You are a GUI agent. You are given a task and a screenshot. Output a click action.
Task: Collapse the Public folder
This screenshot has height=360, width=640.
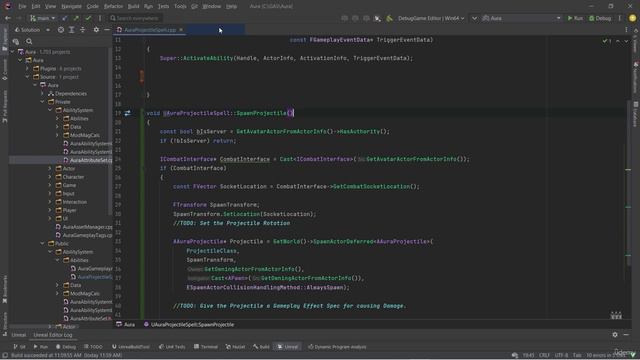point(42,244)
